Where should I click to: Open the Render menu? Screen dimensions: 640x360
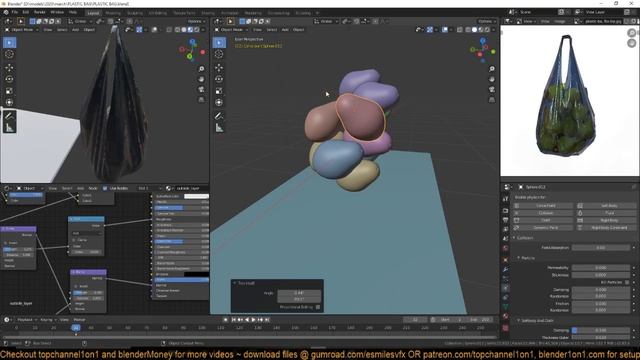tap(40, 12)
